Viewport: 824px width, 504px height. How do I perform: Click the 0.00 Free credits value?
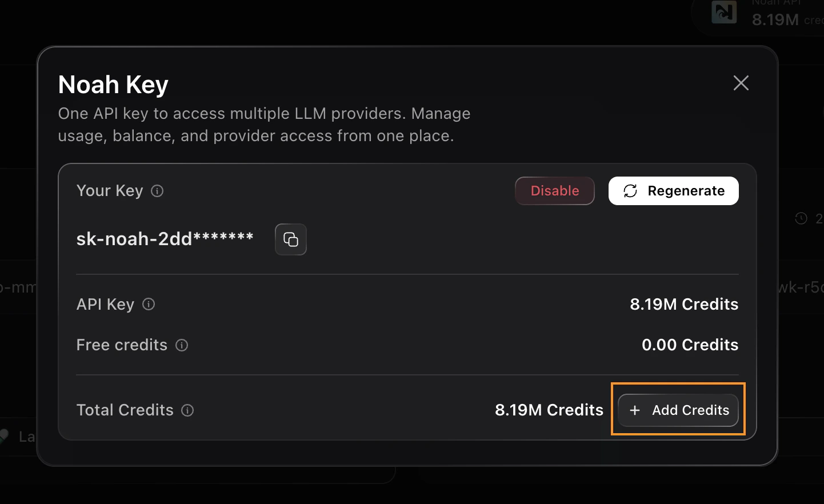click(689, 345)
